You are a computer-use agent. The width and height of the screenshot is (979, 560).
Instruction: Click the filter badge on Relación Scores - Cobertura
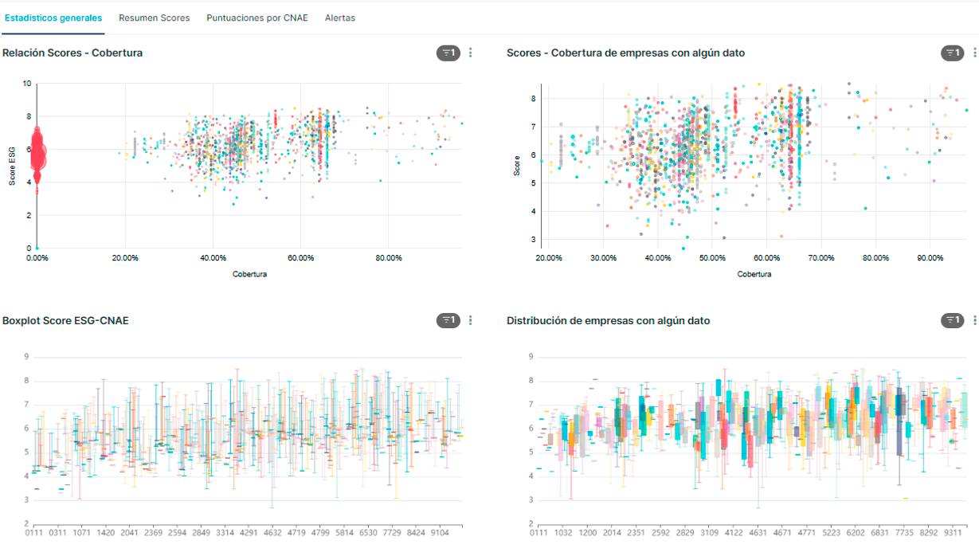click(448, 53)
